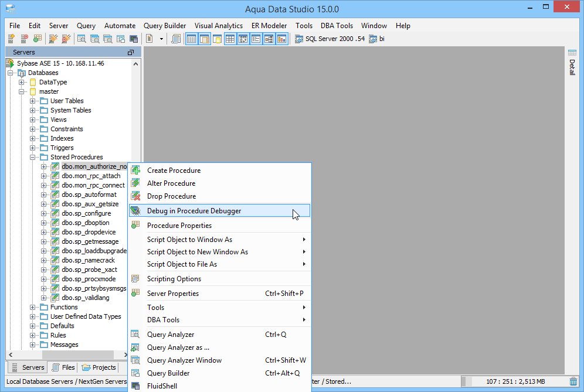Click the server icon with red minus
The image size is (584, 392).
pyautogui.click(x=24, y=39)
